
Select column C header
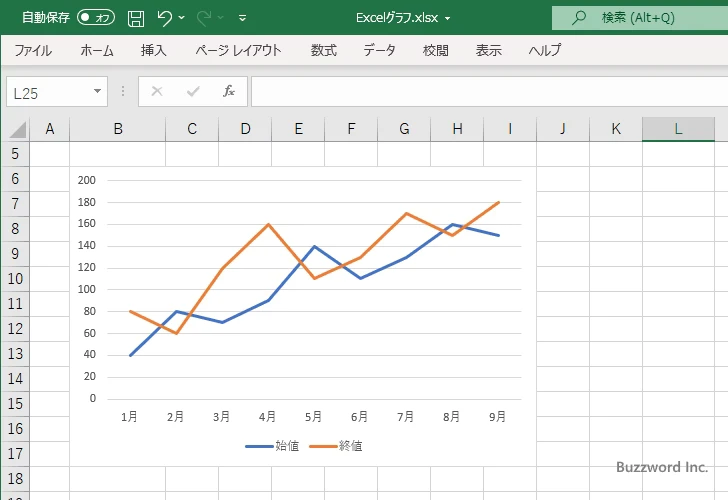coord(192,129)
